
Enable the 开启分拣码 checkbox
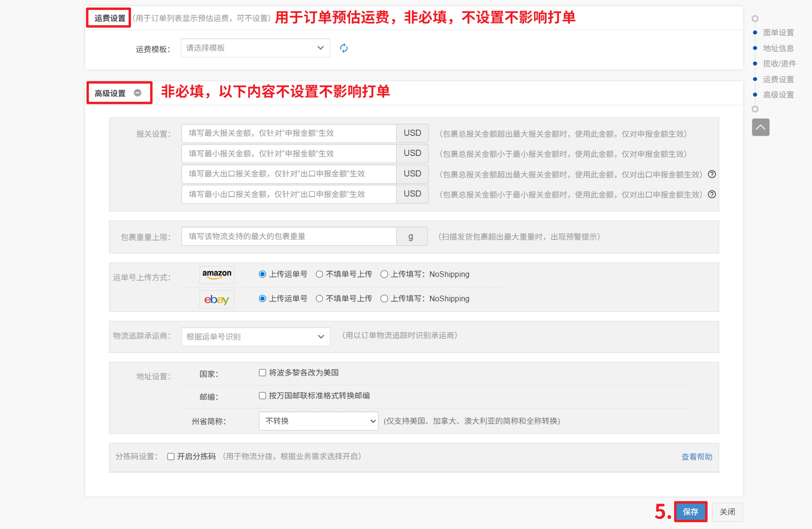click(x=171, y=456)
